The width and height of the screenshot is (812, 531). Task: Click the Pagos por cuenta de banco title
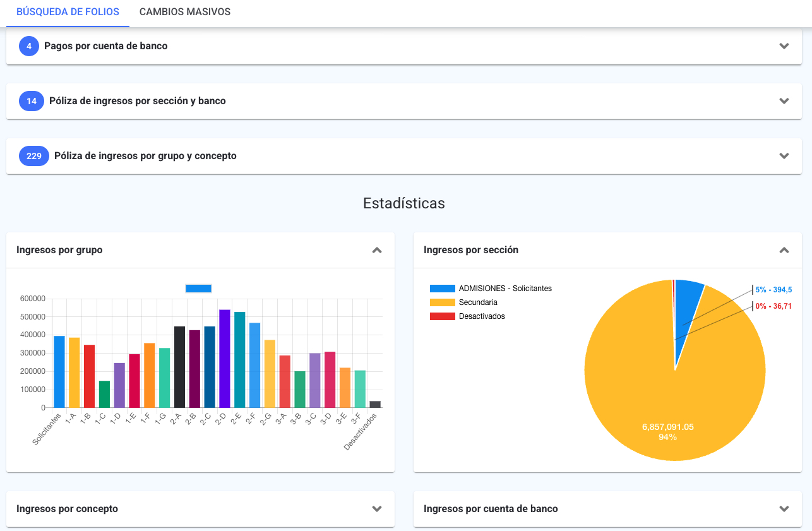pos(105,46)
